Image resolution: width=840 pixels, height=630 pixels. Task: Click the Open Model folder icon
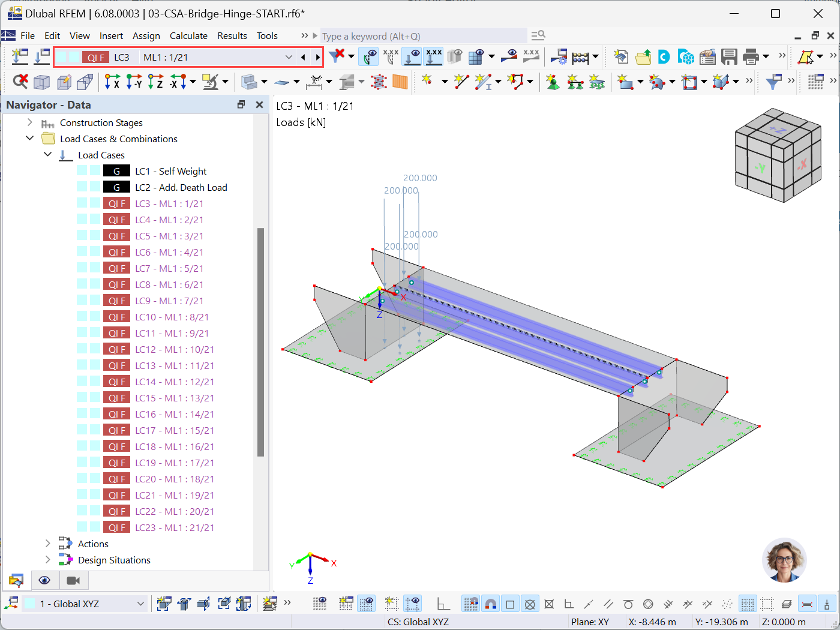click(x=643, y=57)
